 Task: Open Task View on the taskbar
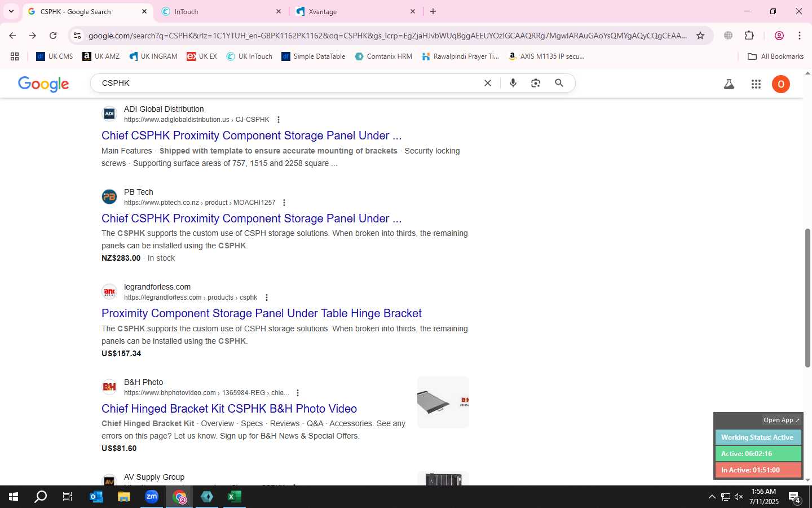tap(68, 497)
